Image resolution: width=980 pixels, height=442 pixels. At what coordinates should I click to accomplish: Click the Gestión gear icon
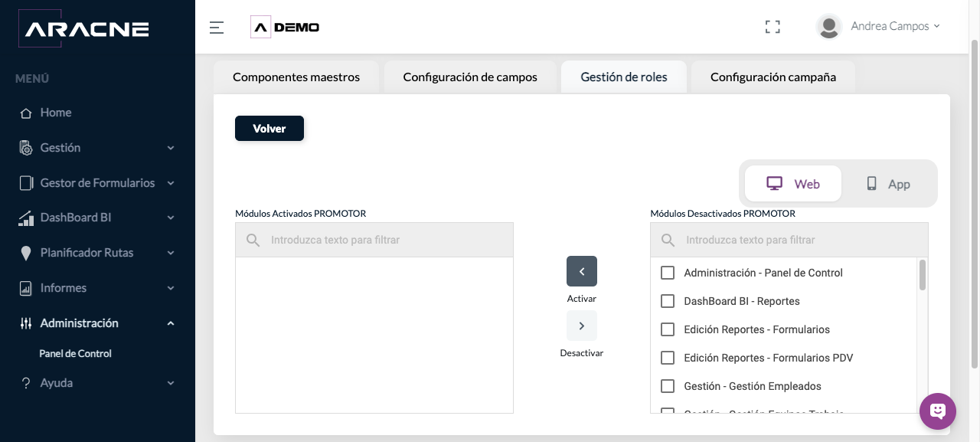tap(26, 148)
